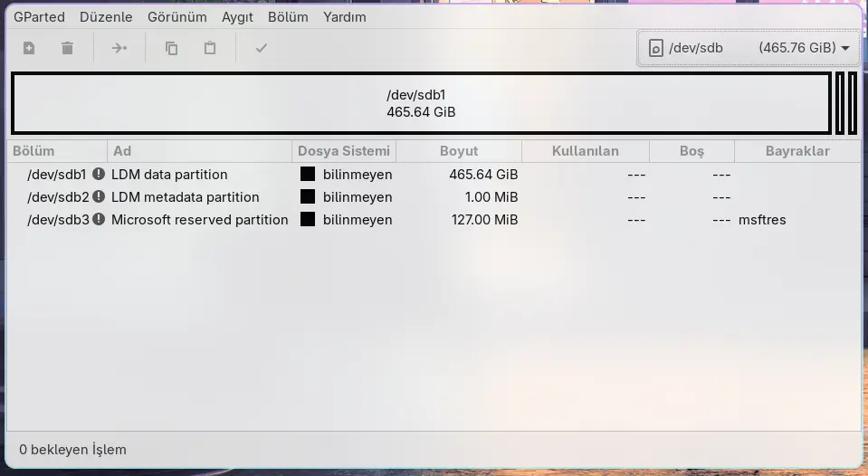Image resolution: width=868 pixels, height=476 pixels.
Task: Click bilinmeyen file system text for /dev/sdb1
Action: pos(358,175)
